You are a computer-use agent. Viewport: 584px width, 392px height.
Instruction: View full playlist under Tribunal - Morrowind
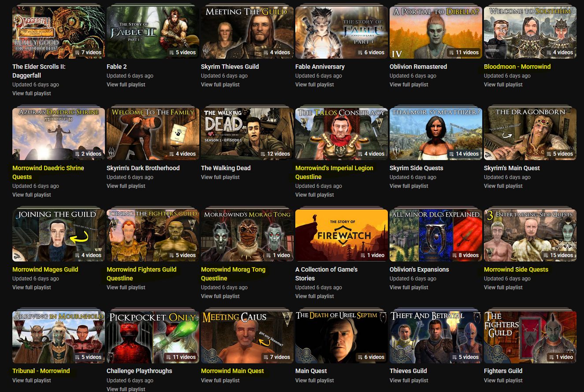tap(31, 381)
